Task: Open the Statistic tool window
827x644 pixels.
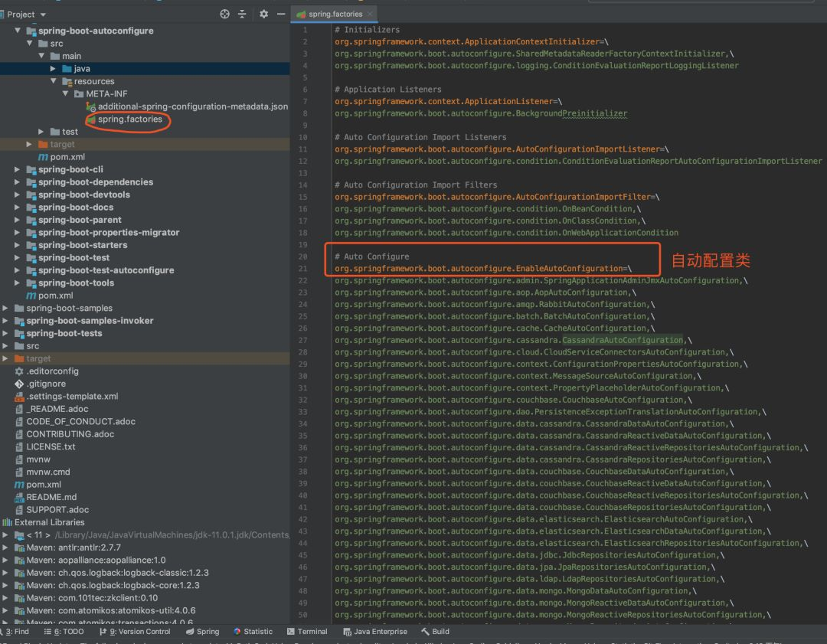Action: point(253,632)
